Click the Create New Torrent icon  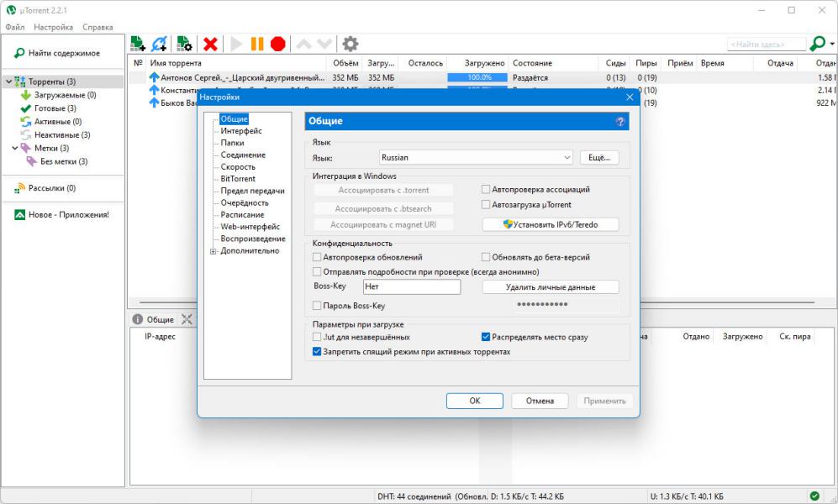184,44
